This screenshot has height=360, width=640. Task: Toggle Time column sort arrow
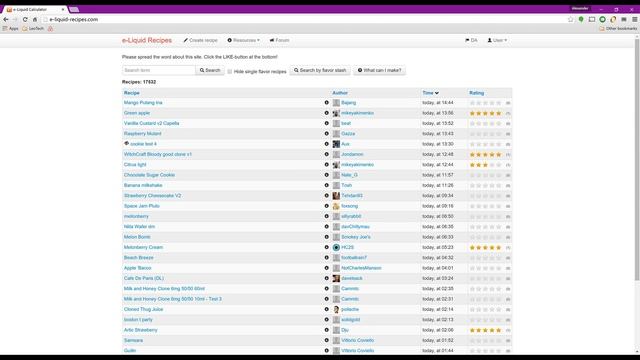[x=437, y=93]
